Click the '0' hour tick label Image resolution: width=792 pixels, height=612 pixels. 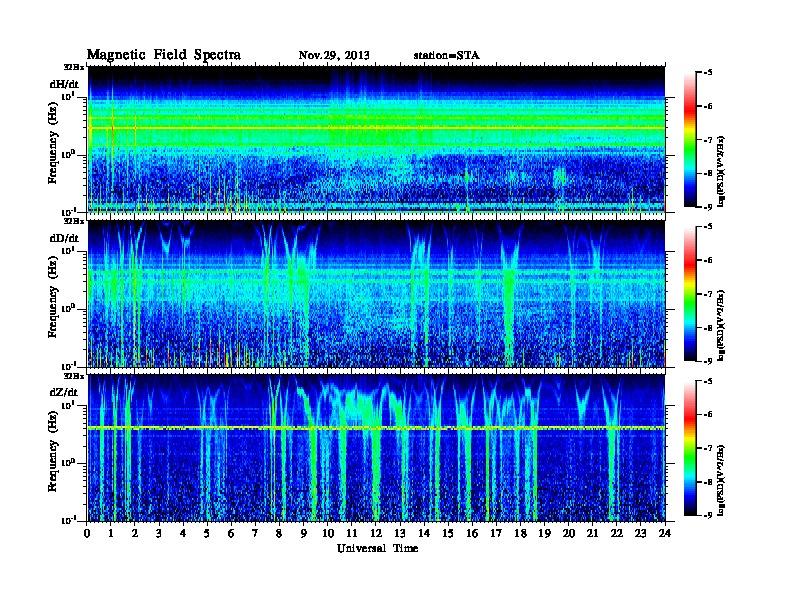coord(87,533)
